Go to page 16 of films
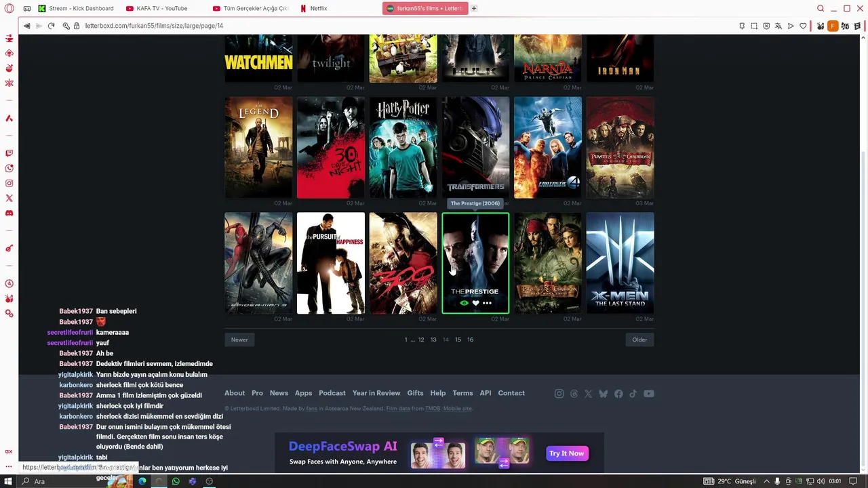868x488 pixels. [470, 340]
